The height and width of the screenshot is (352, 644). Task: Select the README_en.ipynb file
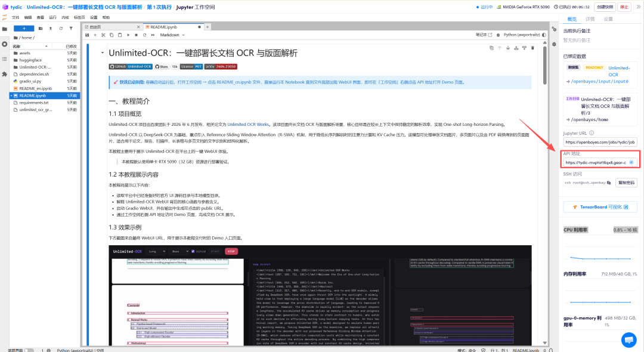click(x=45, y=88)
